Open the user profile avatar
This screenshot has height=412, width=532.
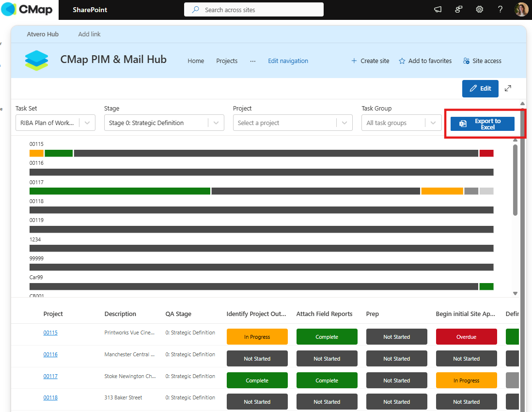point(521,10)
